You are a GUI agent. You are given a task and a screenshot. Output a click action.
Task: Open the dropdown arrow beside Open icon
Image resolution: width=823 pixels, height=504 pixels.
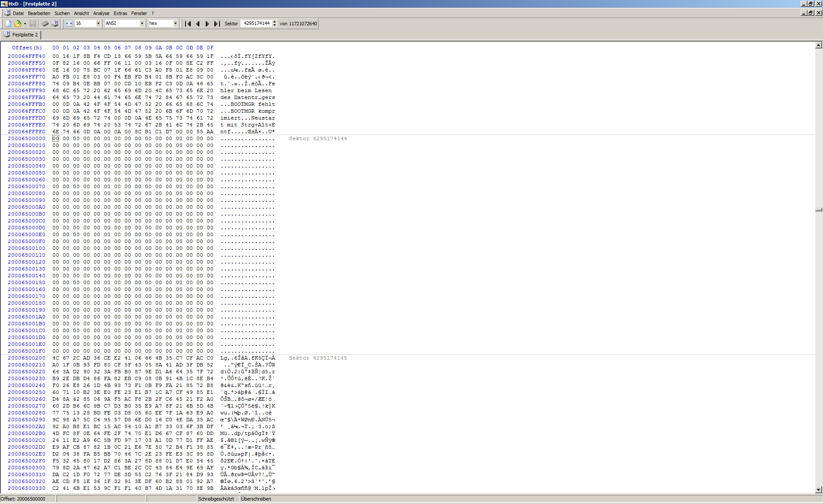pyautogui.click(x=25, y=24)
